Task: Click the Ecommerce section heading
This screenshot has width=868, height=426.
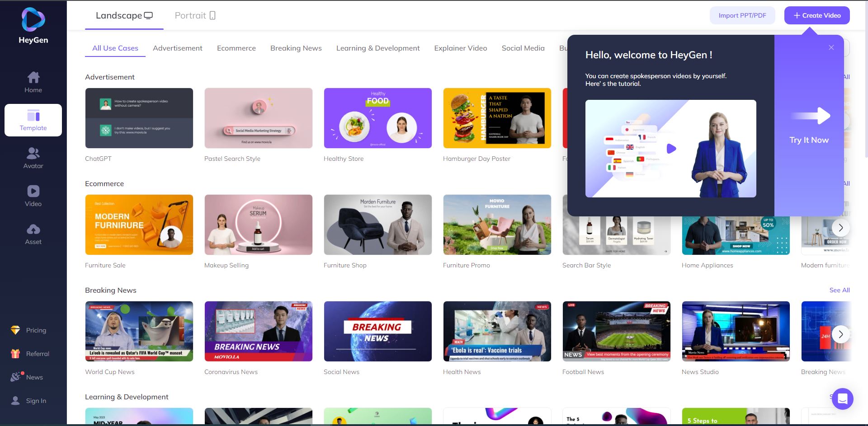Action: coord(104,183)
